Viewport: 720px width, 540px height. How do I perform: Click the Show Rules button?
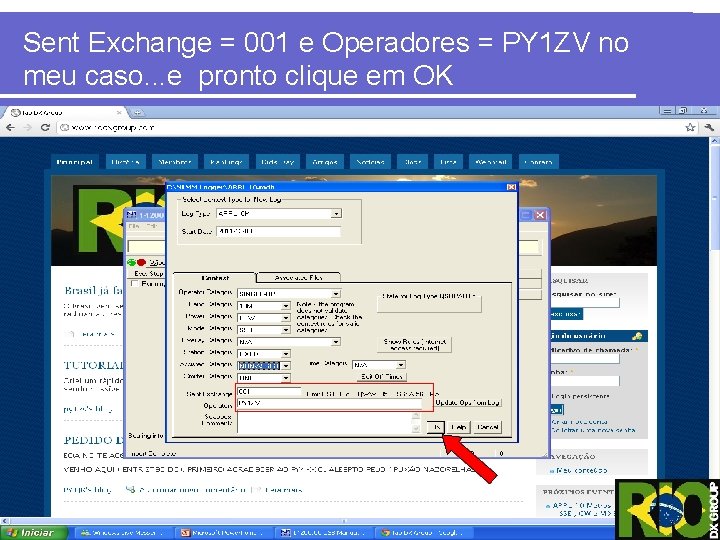pos(414,345)
